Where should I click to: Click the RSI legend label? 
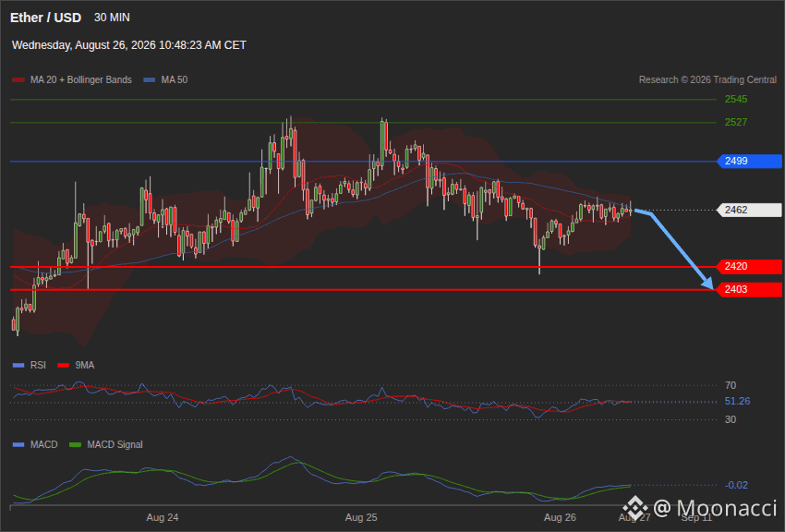38,366
